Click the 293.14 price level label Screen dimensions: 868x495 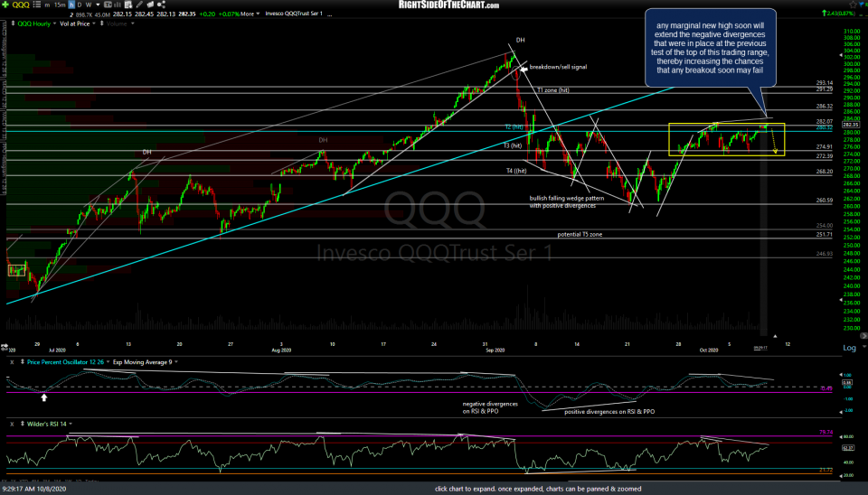coord(825,83)
